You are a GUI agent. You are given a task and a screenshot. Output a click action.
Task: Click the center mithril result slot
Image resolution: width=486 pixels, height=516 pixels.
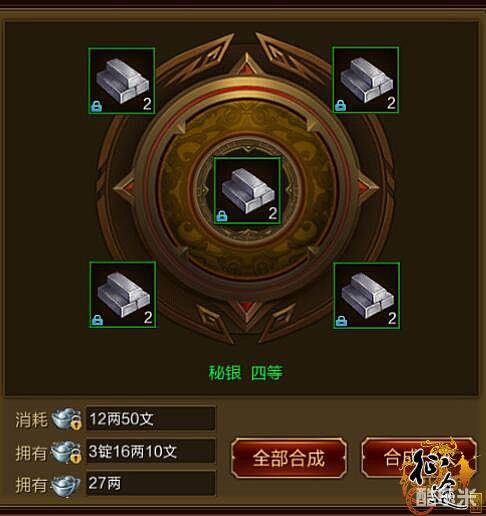pos(247,190)
